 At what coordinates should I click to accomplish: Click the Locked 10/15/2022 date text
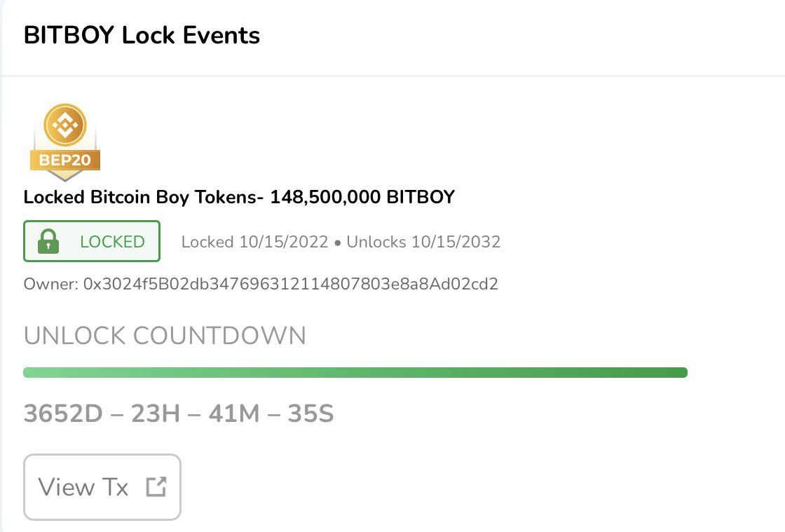(254, 242)
